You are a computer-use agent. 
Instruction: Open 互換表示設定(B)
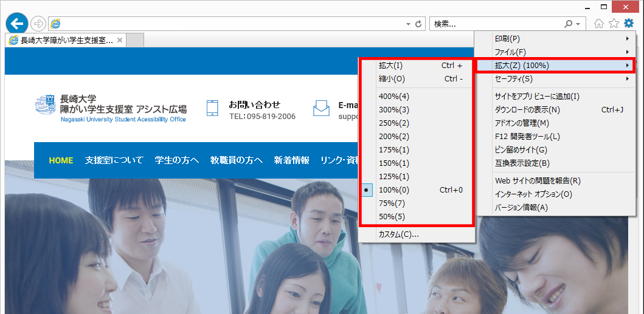[555, 163]
